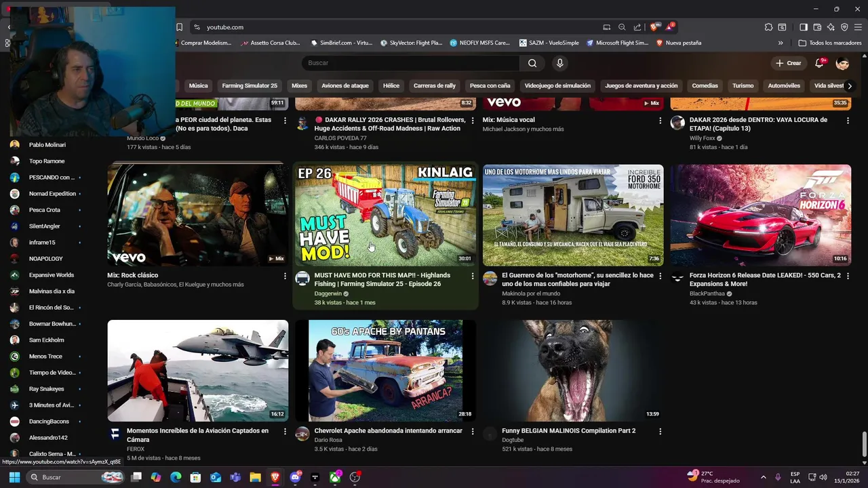Viewport: 868px width, 488px height.
Task: Open options for Mix: Música vocal
Action: coord(660,121)
